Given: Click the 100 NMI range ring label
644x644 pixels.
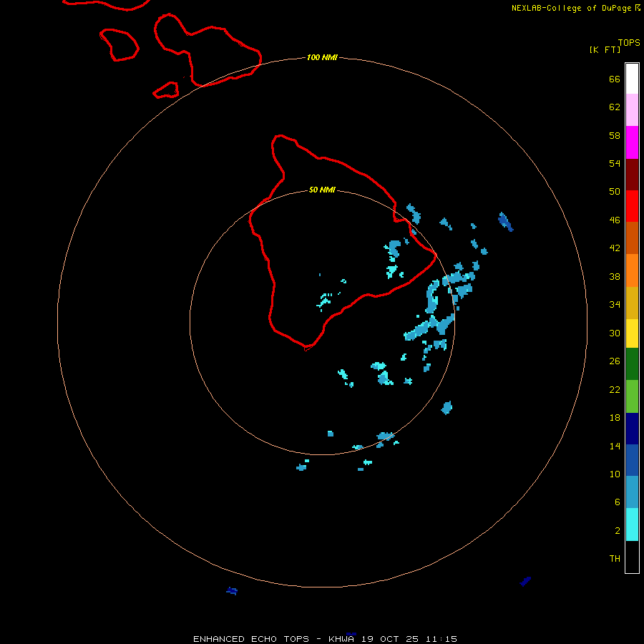Looking at the screenshot, I should point(322,57).
